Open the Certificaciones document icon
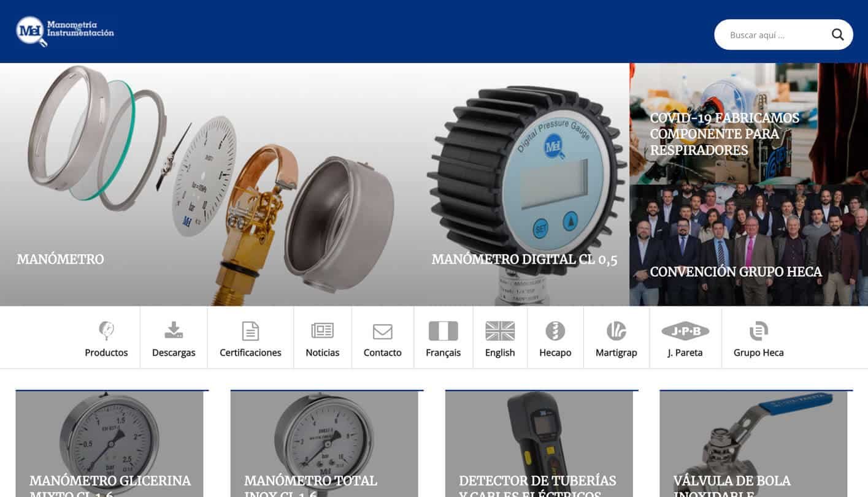This screenshot has height=497, width=868. coord(250,331)
